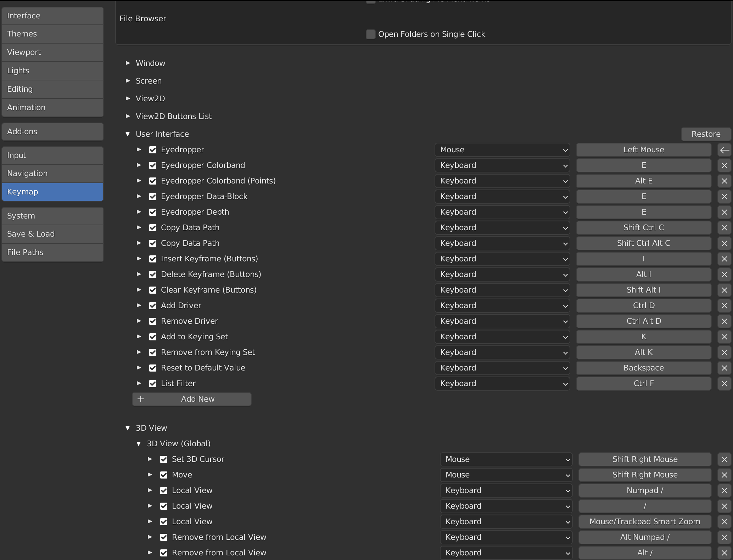Viewport: 733px width, 560px height.
Task: Uncheck the Move keymap item checkbox
Action: [164, 475]
